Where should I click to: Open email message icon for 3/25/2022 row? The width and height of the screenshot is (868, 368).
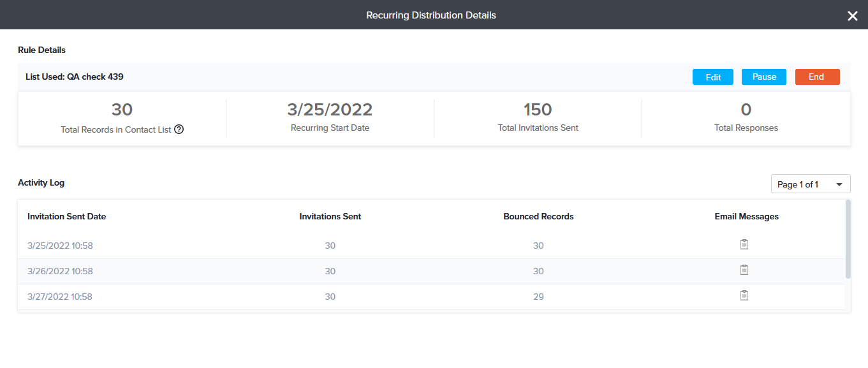pos(744,245)
